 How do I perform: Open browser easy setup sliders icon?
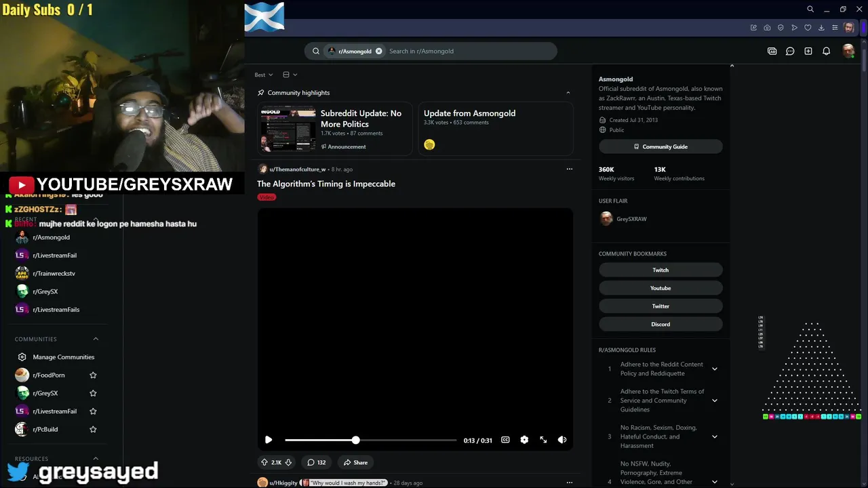click(835, 28)
